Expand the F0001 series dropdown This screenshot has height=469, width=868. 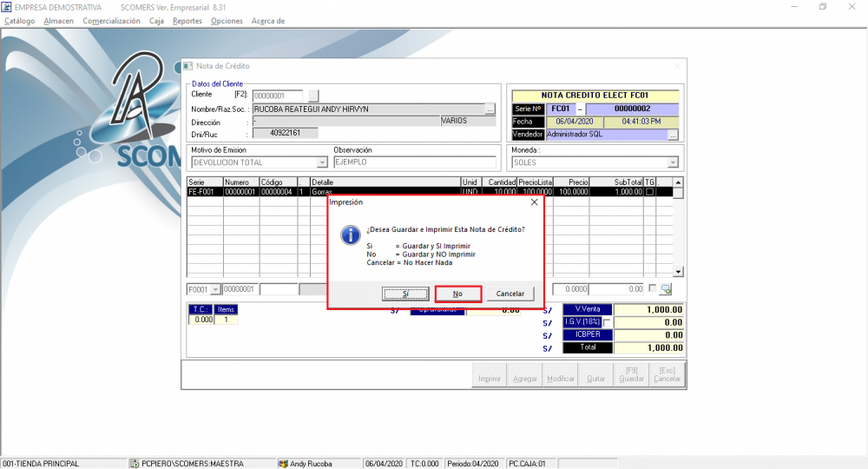point(215,289)
